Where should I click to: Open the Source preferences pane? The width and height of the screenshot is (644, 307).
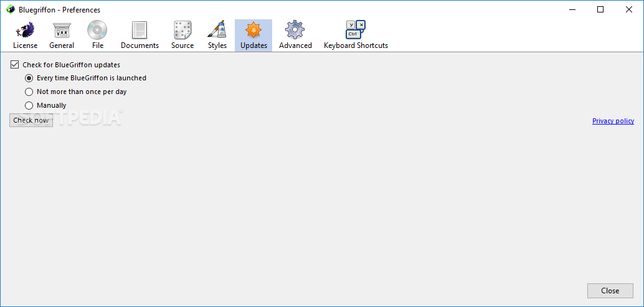(182, 35)
